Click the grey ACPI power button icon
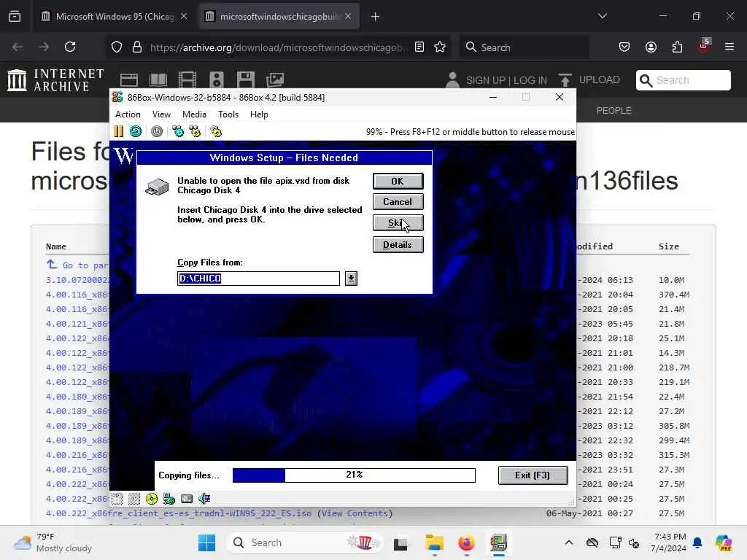This screenshot has height=560, width=747. 157,131
